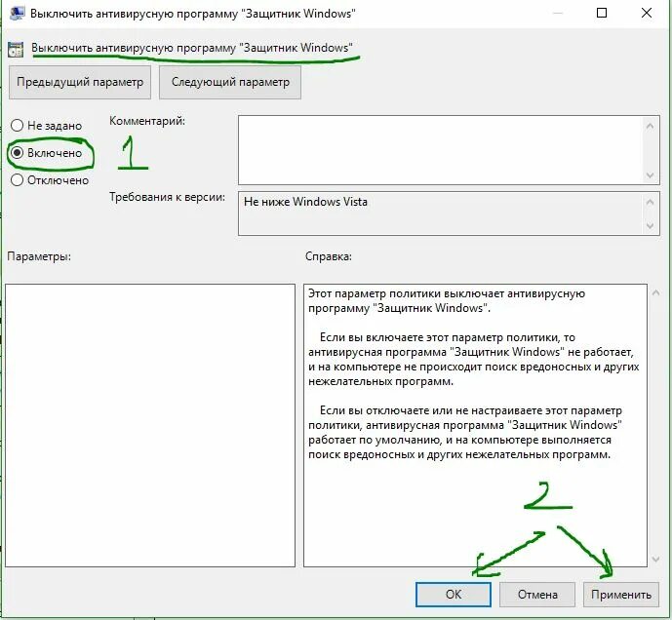Confirm with the OK button
This screenshot has height=620, width=672.
tap(454, 595)
